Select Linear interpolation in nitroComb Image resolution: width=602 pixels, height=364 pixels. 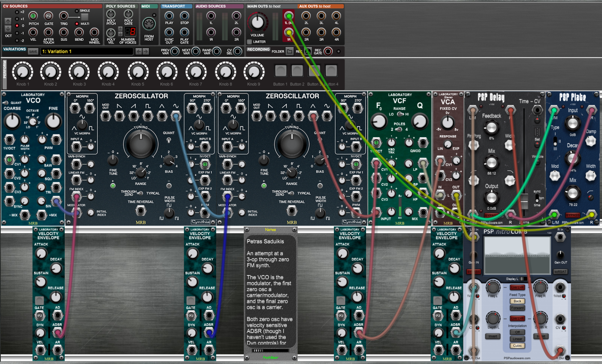[x=517, y=339]
